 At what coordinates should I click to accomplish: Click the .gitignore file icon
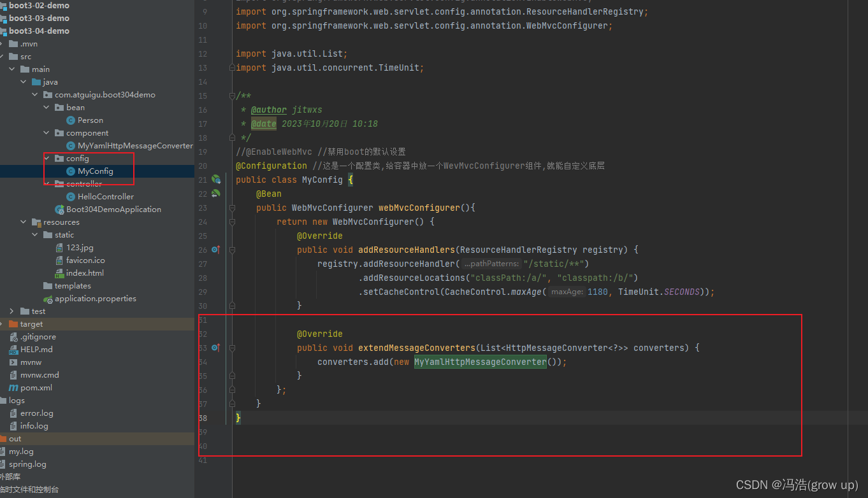[13, 337]
